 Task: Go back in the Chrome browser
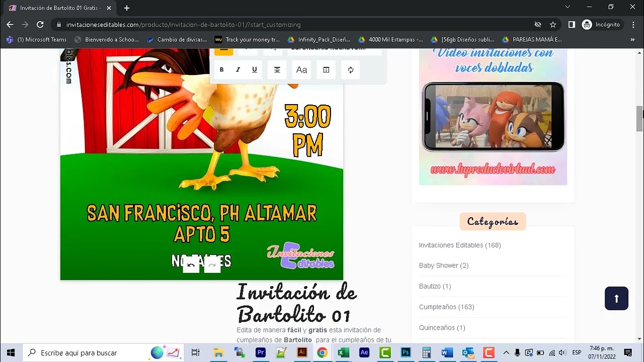(10, 25)
